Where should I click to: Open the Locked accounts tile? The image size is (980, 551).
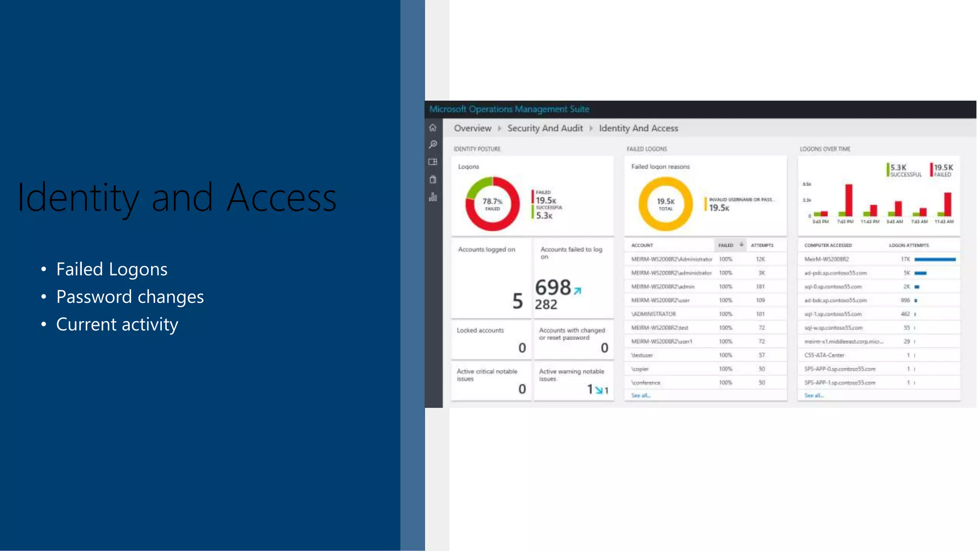click(x=491, y=340)
